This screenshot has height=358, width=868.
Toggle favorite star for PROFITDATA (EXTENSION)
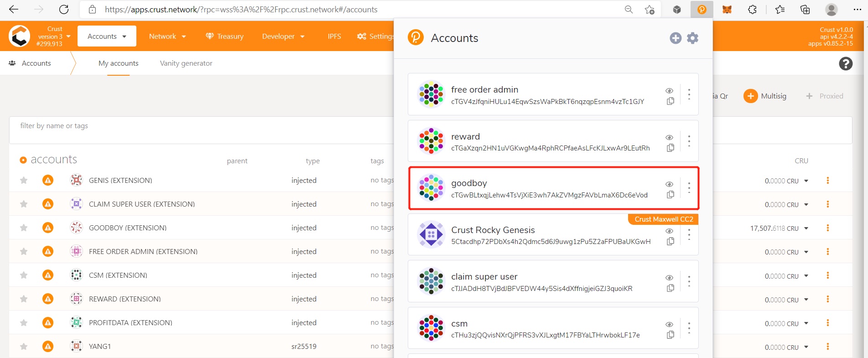pos(24,323)
